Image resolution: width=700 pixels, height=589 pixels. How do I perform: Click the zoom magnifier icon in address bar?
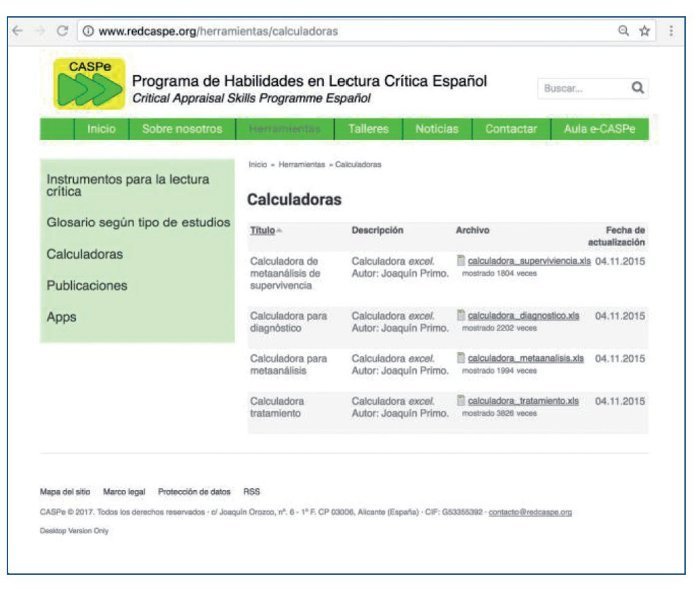point(623,31)
